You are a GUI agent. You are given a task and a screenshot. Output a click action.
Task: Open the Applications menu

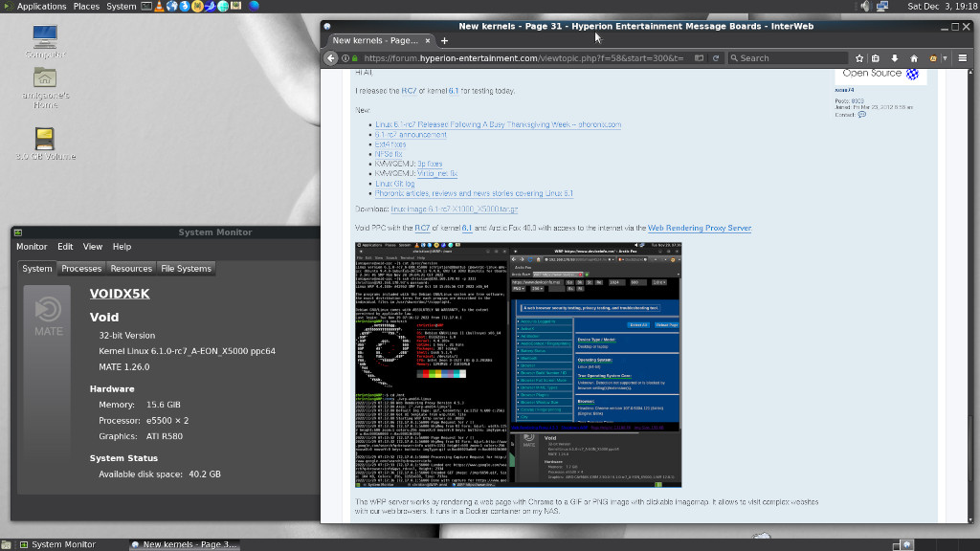pyautogui.click(x=41, y=7)
